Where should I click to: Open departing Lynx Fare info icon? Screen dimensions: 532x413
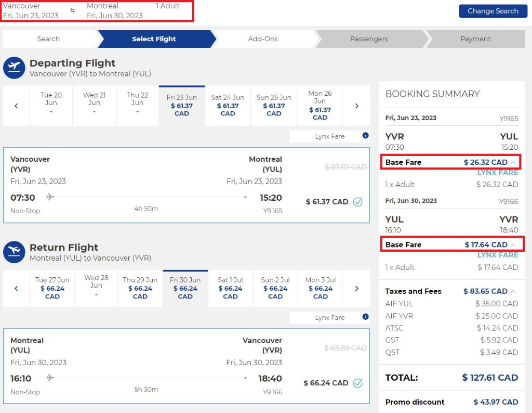tap(365, 136)
